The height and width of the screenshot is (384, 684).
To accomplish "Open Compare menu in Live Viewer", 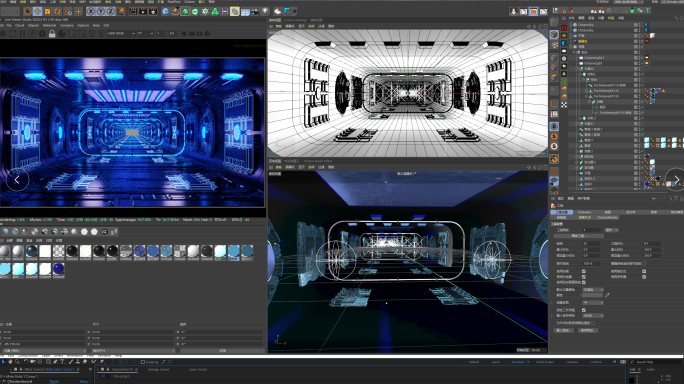I will tap(67, 25).
